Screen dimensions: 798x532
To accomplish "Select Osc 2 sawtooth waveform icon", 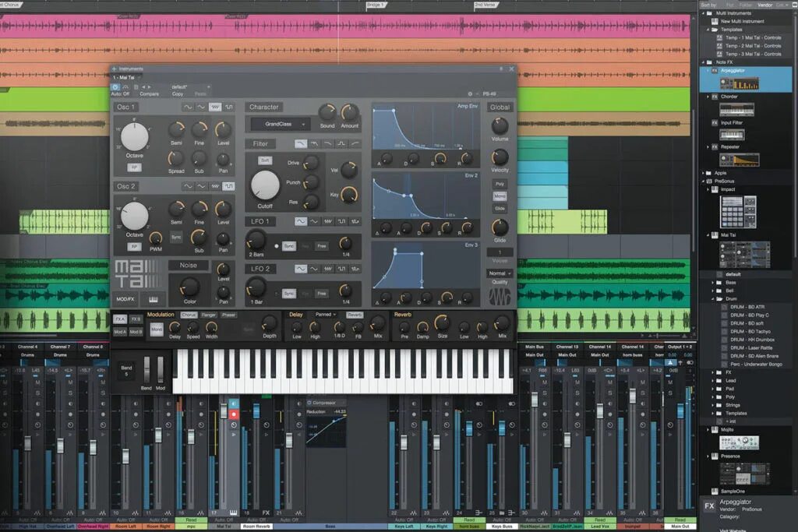I will (215, 187).
